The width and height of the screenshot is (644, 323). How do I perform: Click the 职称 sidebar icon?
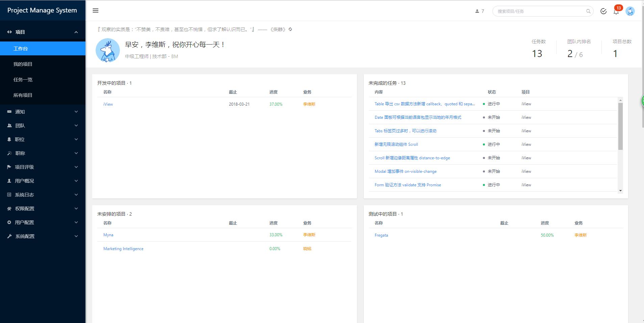click(x=9, y=153)
